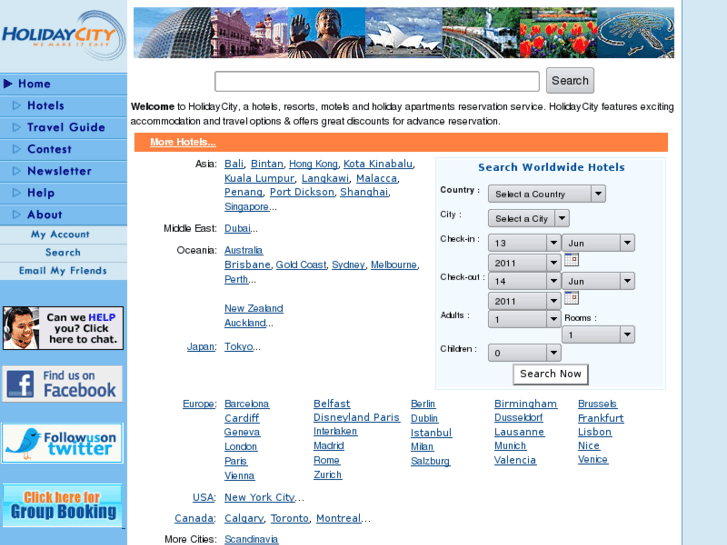Click the HolidayCity logo
The height and width of the screenshot is (545, 727).
pyautogui.click(x=63, y=35)
